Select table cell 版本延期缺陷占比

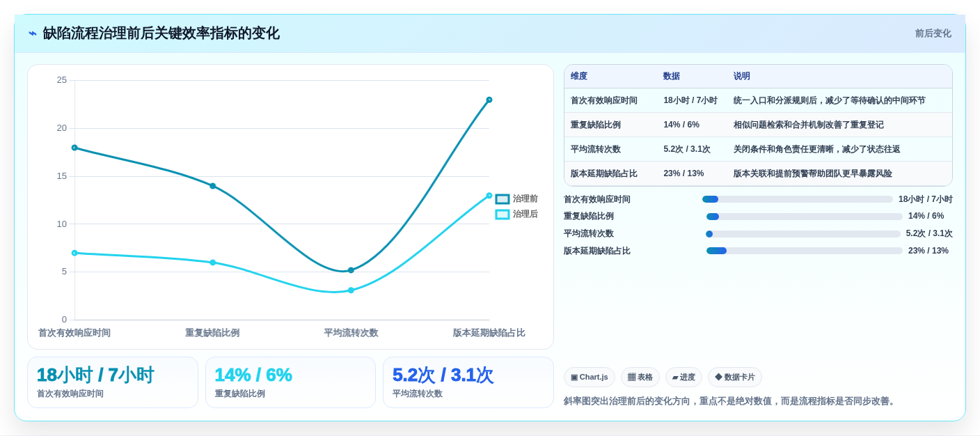pos(604,173)
